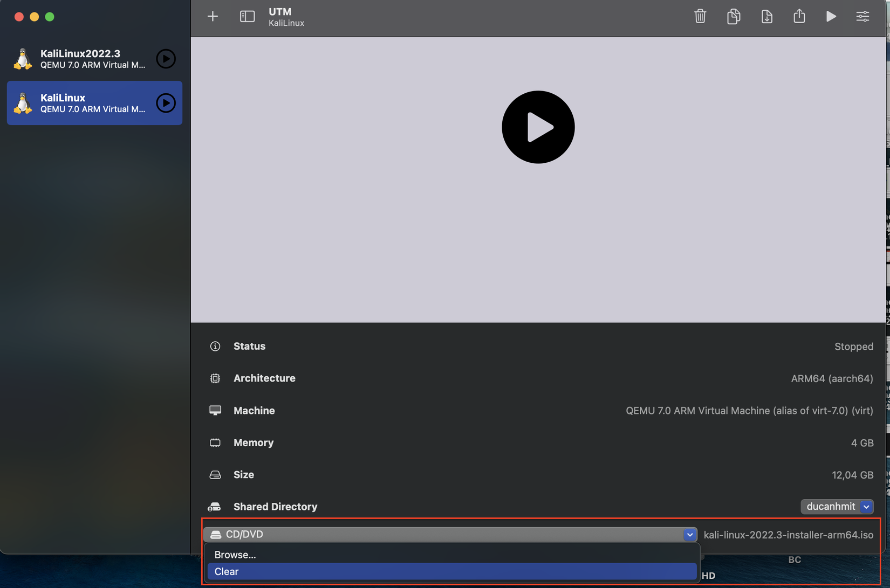
Task: Choose Clear from the CD/DVD menu
Action: click(227, 571)
